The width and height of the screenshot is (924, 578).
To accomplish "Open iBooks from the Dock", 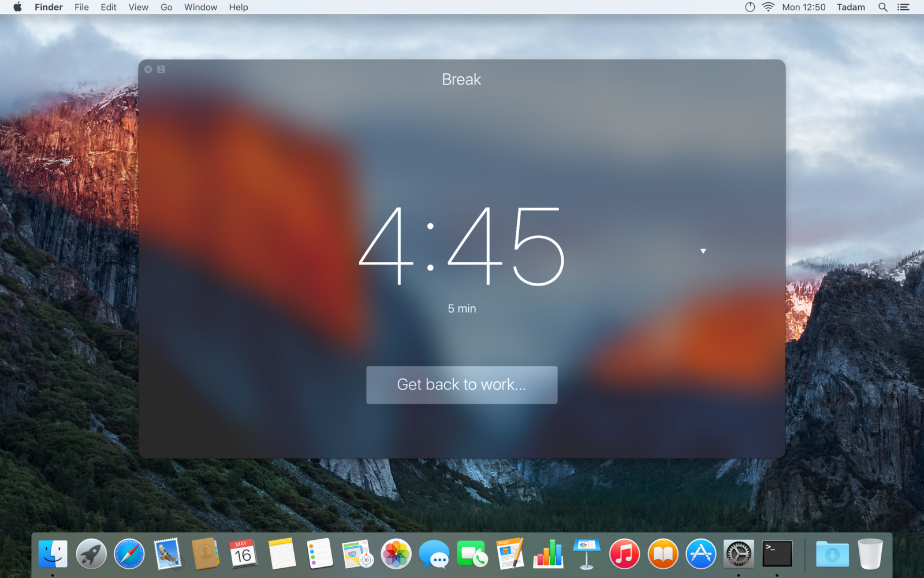I will 662,554.
